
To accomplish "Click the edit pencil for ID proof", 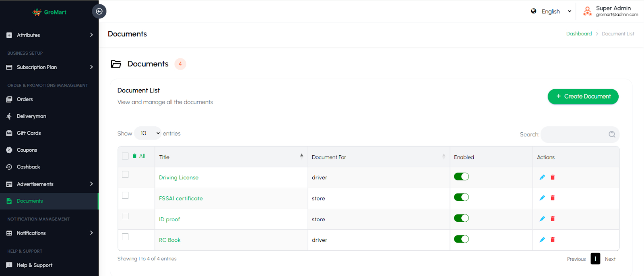I will pyautogui.click(x=542, y=219).
